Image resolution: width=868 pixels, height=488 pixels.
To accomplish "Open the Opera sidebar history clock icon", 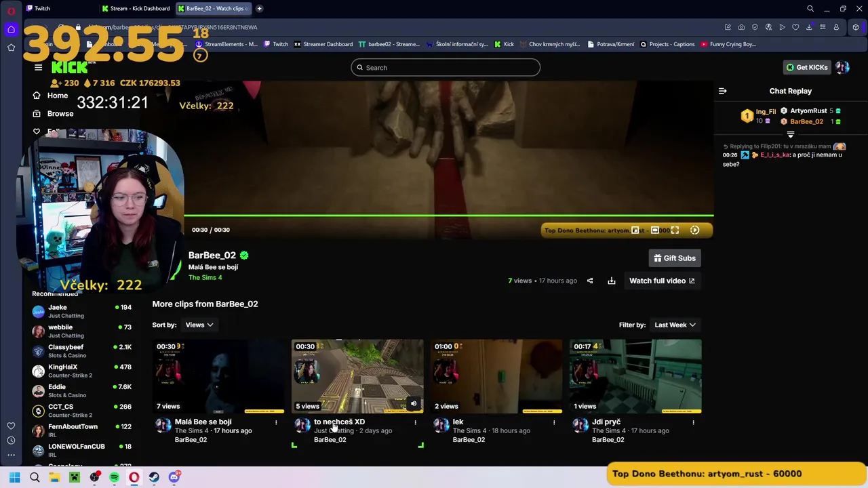I will 11,441.
